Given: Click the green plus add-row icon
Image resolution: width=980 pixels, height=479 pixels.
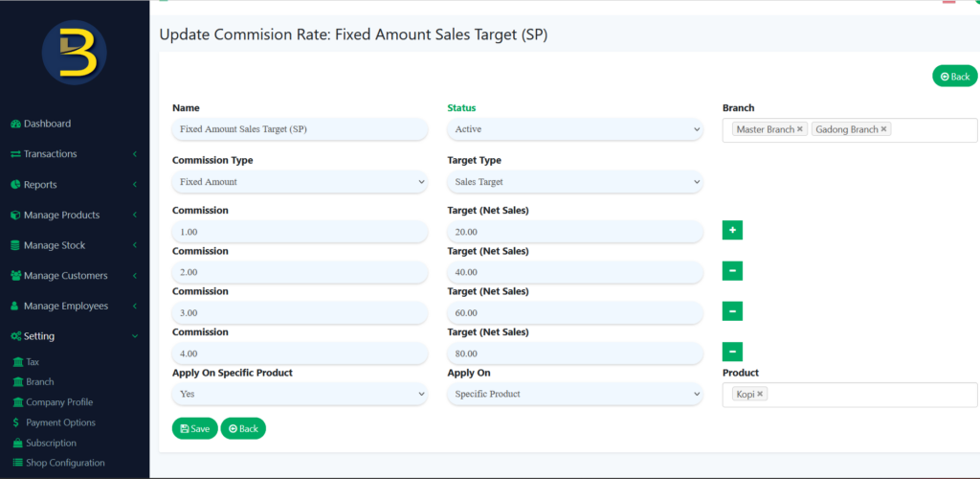Looking at the screenshot, I should (x=732, y=230).
